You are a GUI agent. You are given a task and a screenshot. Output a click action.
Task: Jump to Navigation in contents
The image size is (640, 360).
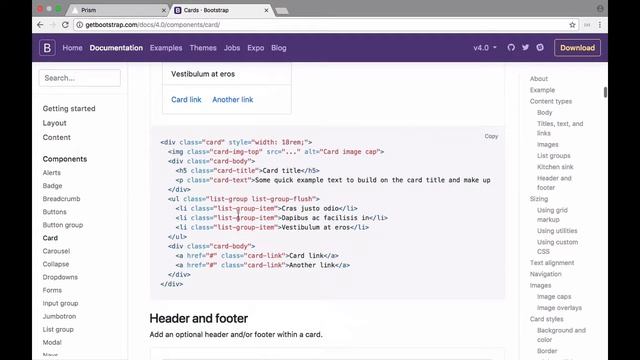pos(545,274)
